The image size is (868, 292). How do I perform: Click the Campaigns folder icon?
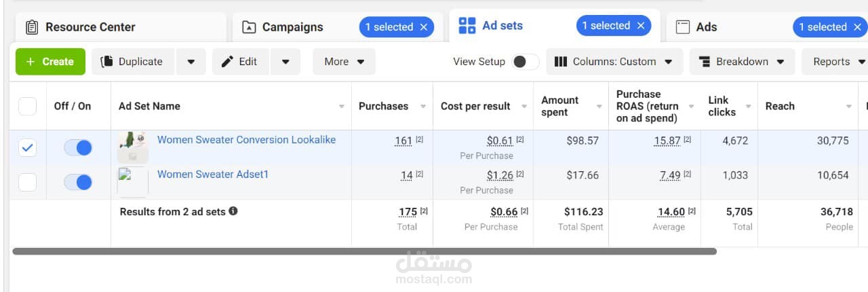[x=249, y=27]
